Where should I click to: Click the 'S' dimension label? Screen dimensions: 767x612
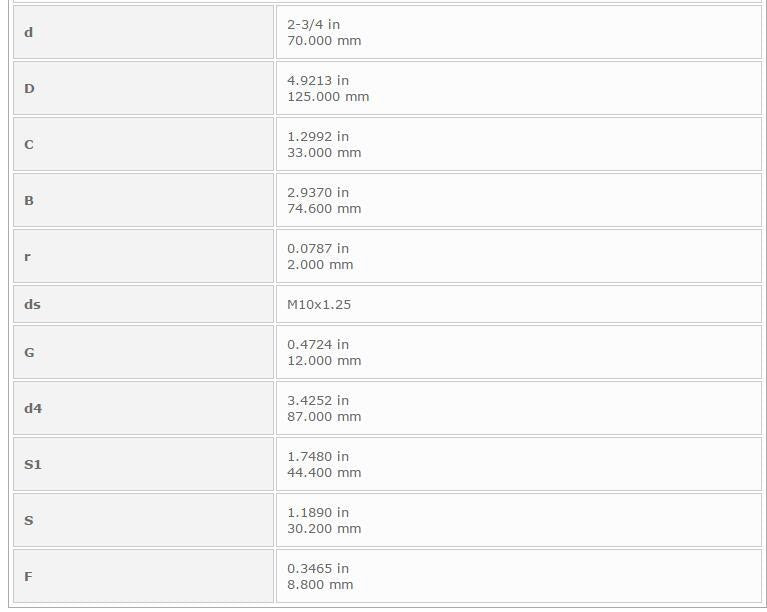point(143,521)
